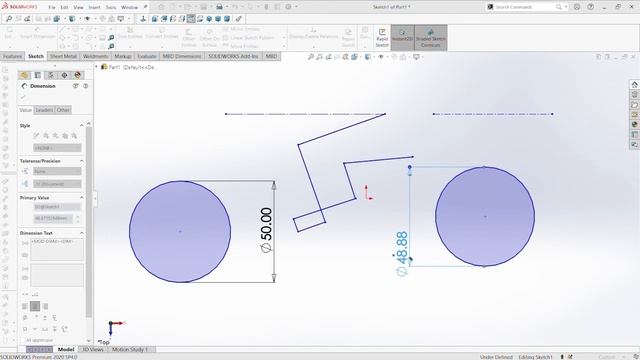Switch to the Markup tab

[122, 56]
